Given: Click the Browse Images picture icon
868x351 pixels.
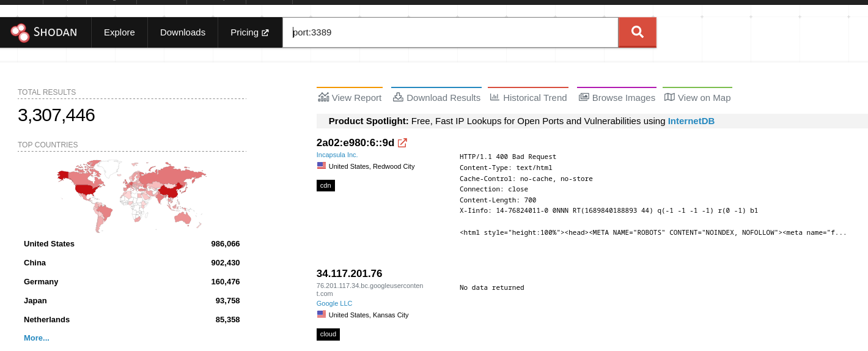Looking at the screenshot, I should (x=584, y=97).
